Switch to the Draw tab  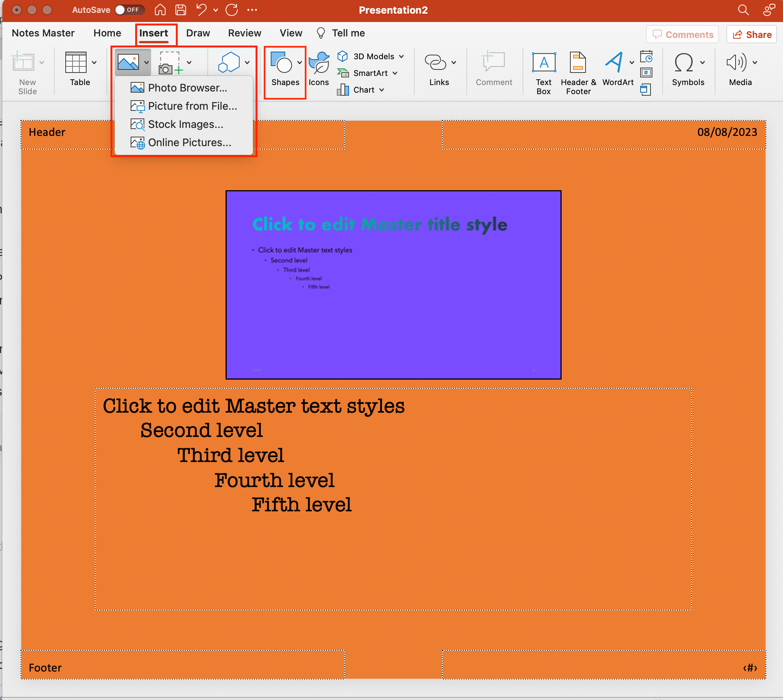point(197,33)
